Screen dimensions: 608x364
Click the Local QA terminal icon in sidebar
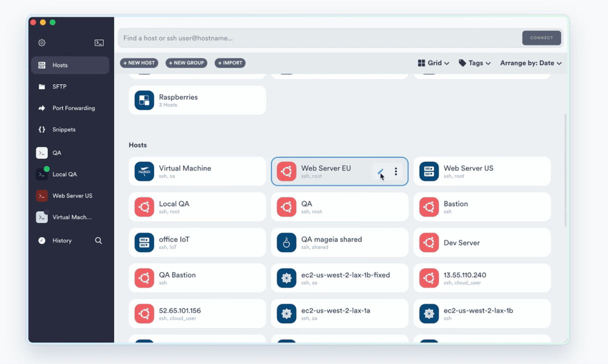click(42, 174)
